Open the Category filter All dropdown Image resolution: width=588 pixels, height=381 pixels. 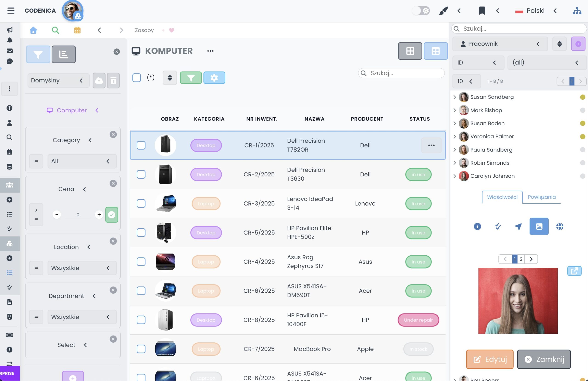(82, 161)
